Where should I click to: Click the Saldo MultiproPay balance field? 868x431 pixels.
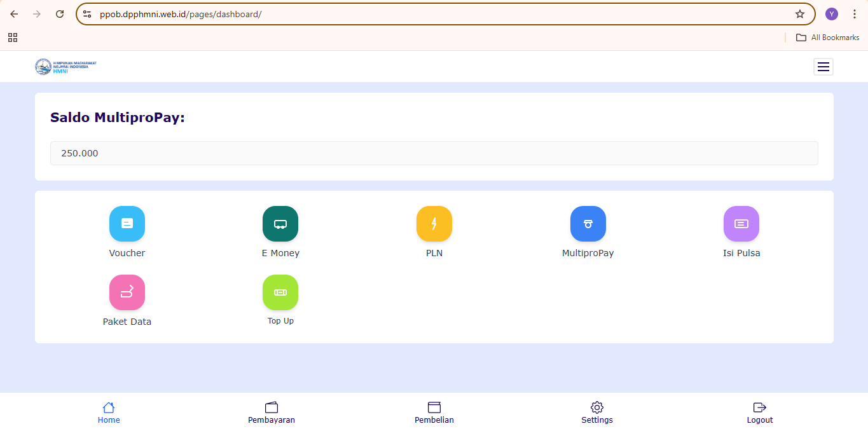(x=434, y=153)
